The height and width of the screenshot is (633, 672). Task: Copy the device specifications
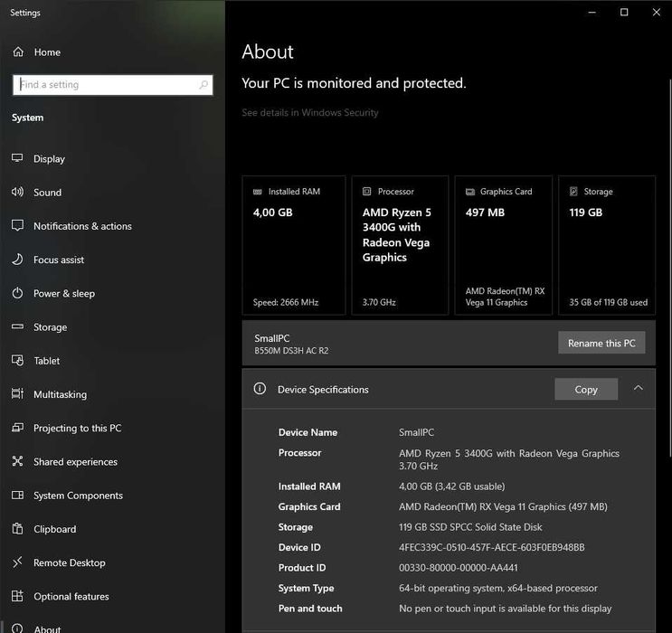pyautogui.click(x=586, y=389)
